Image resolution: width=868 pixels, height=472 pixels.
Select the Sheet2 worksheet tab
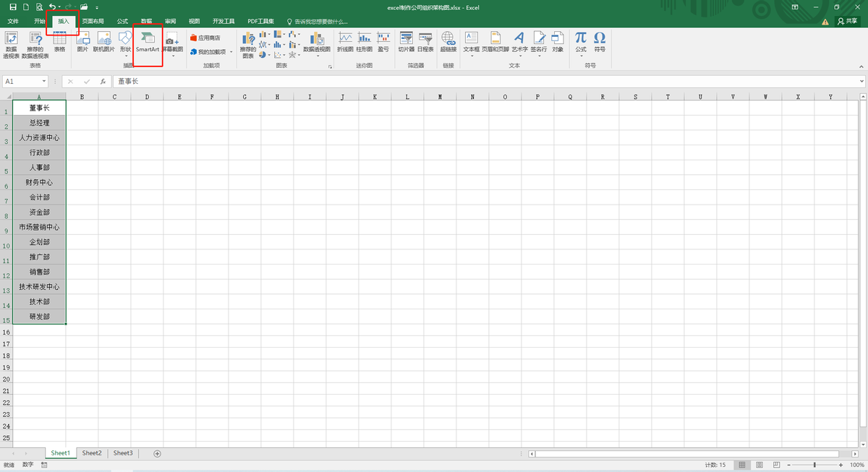[x=92, y=453]
